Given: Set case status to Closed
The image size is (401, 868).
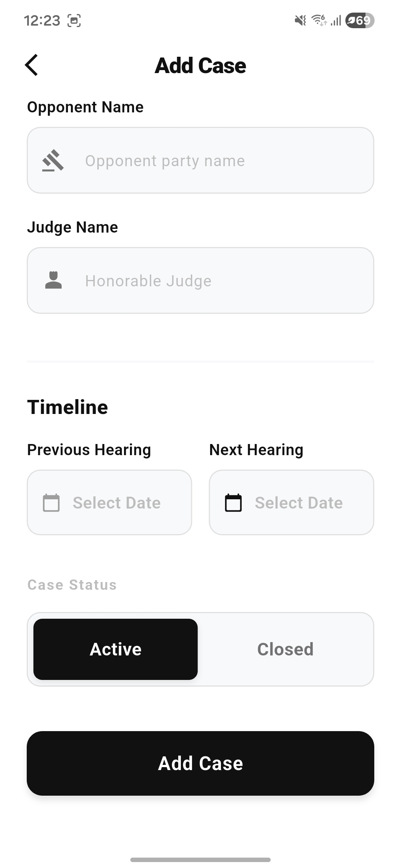Looking at the screenshot, I should click(x=285, y=649).
